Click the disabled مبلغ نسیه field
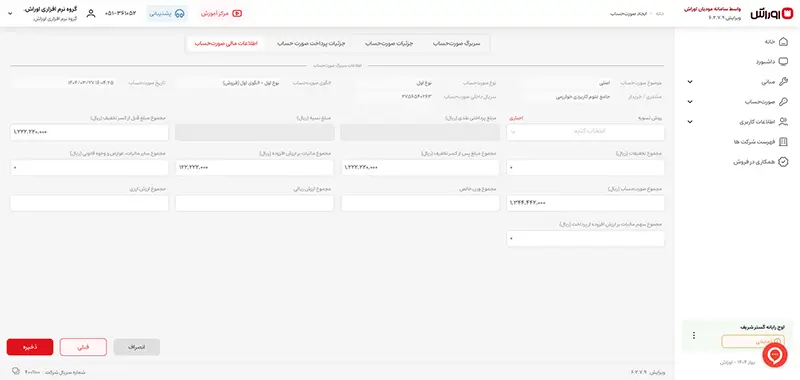This screenshot has width=800, height=380. coord(255,132)
